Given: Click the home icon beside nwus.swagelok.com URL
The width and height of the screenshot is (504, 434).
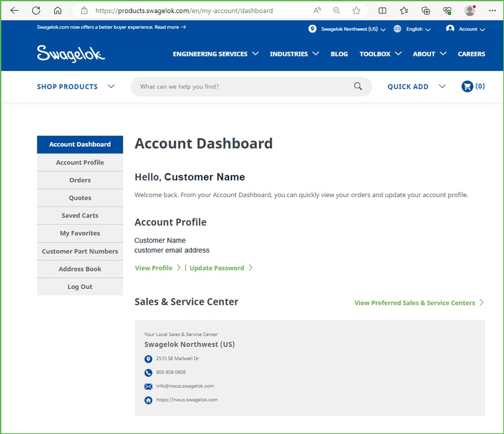Looking at the screenshot, I should [148, 400].
